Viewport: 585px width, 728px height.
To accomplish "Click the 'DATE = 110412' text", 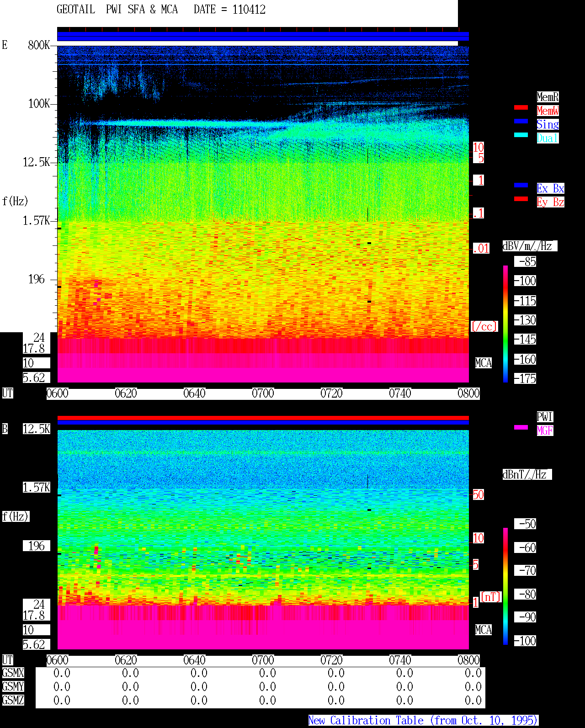I will coord(229,10).
